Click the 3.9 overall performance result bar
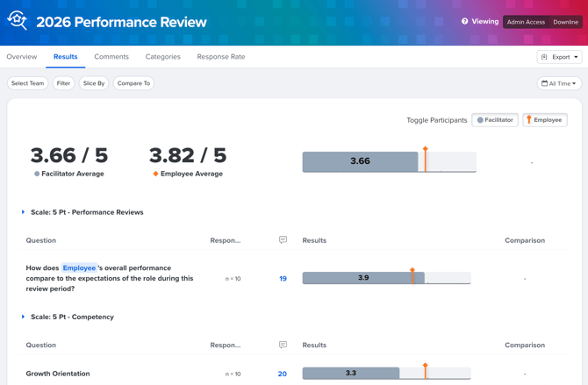The height and width of the screenshot is (385, 588). pos(363,278)
